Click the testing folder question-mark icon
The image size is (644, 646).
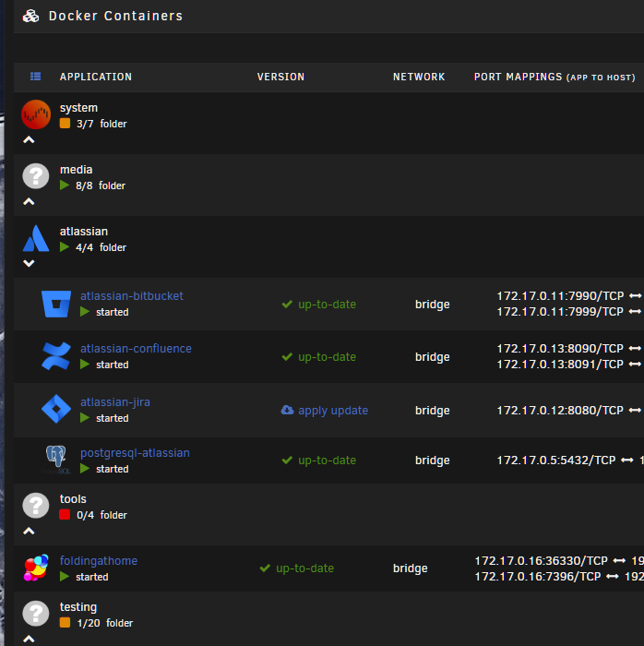[x=36, y=614]
